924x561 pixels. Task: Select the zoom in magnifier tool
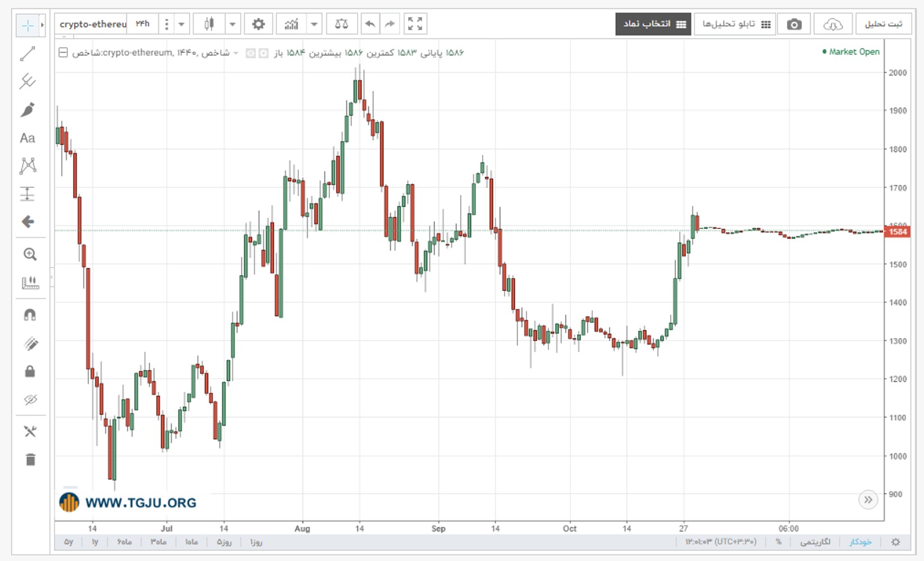coord(30,254)
